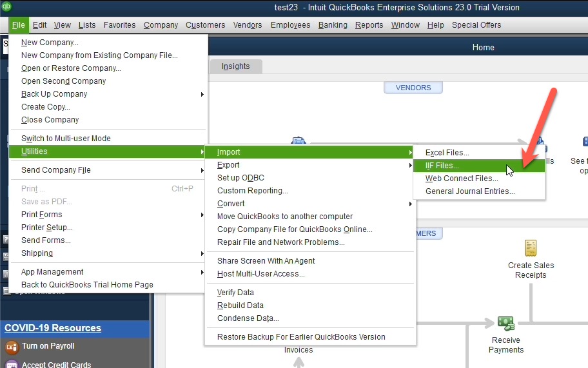The height and width of the screenshot is (368, 588).
Task: Open the Special Offers menu
Action: click(476, 25)
